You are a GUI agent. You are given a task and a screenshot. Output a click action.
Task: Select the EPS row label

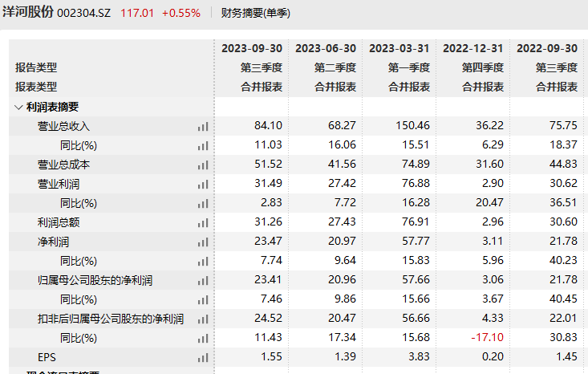click(47, 357)
